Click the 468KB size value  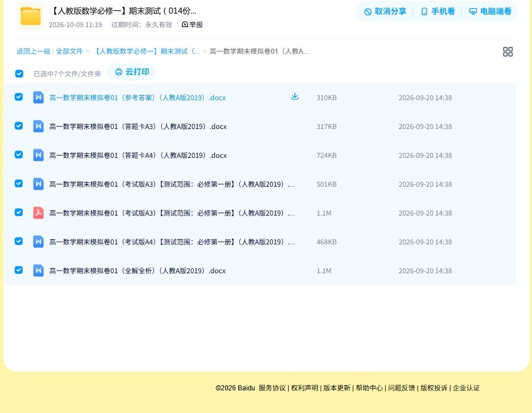click(x=327, y=242)
